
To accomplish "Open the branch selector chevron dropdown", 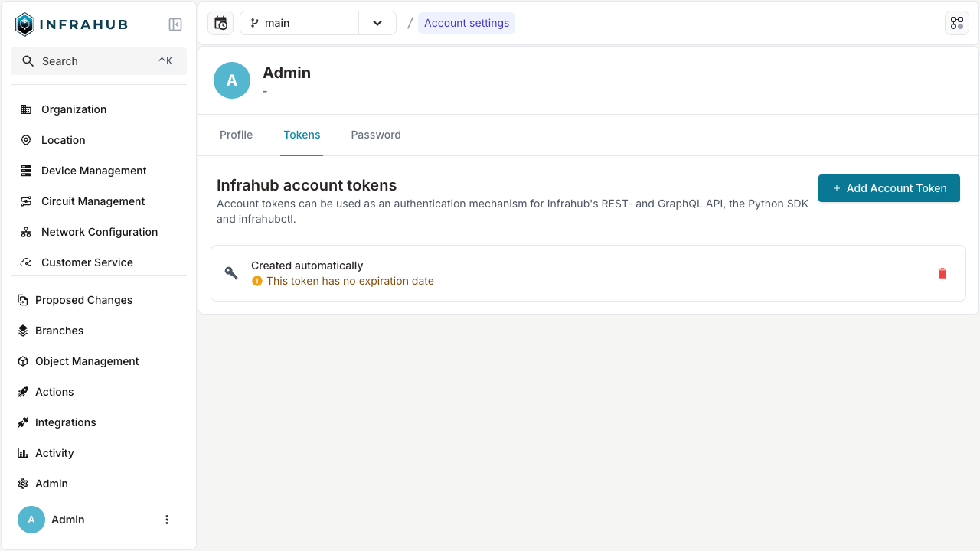I will 377,23.
